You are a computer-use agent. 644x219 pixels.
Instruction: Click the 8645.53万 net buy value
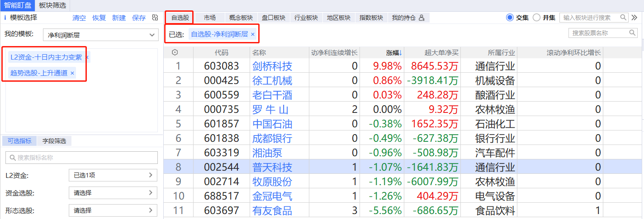point(435,66)
